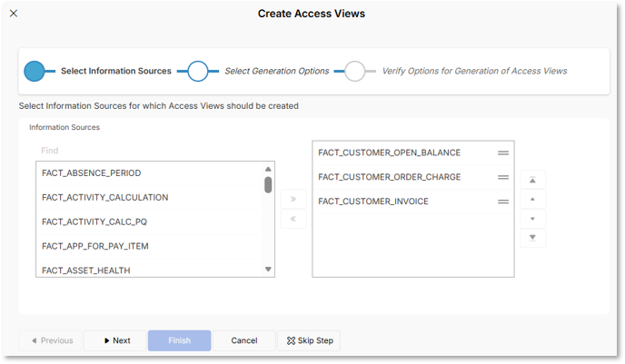Select FACT_CUSTOMER_INVOICE in selected list
The width and height of the screenshot is (625, 364).
(x=413, y=202)
